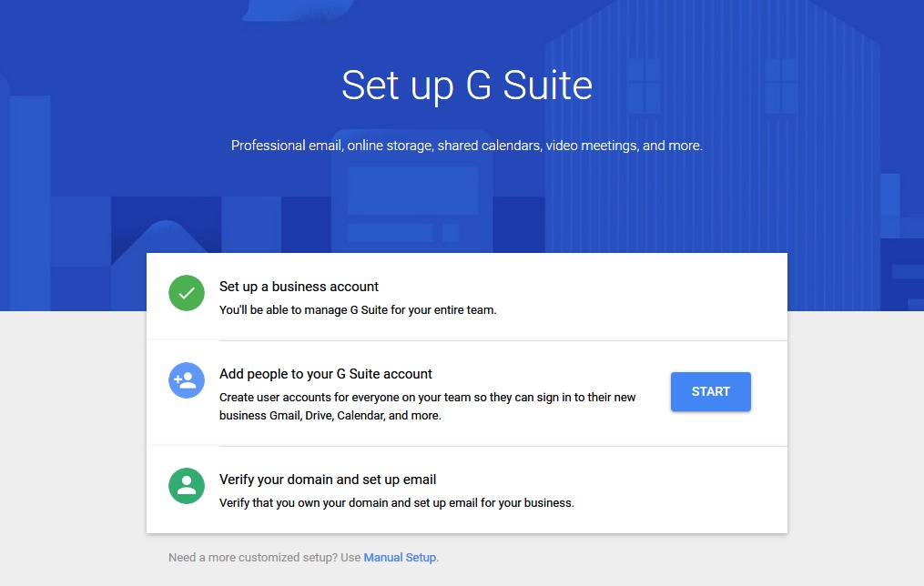
Task: Click "You'll be able to manage G Suite" description
Action: 358,309
